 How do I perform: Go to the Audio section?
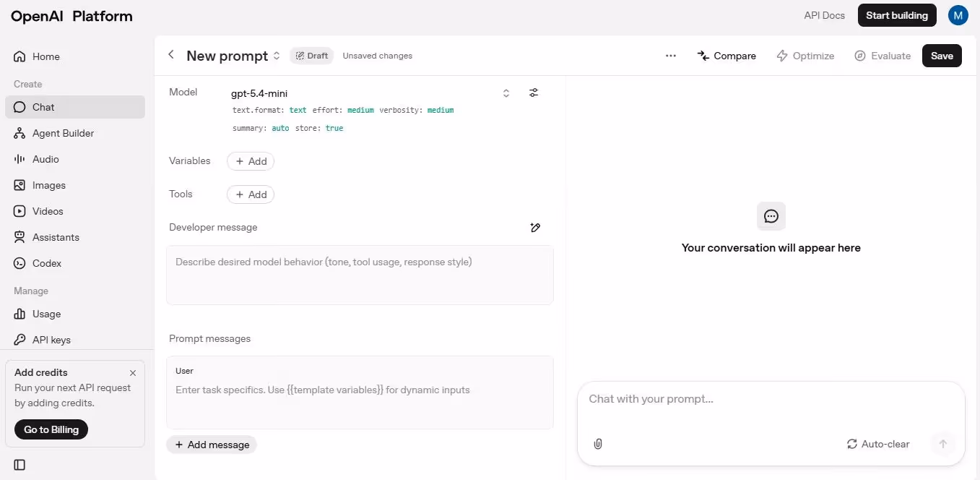[x=75, y=159]
